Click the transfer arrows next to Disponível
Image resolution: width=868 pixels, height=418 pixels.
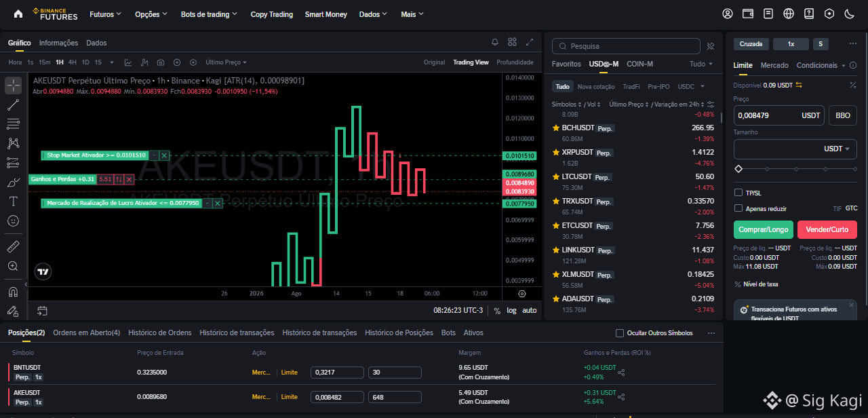(799, 85)
